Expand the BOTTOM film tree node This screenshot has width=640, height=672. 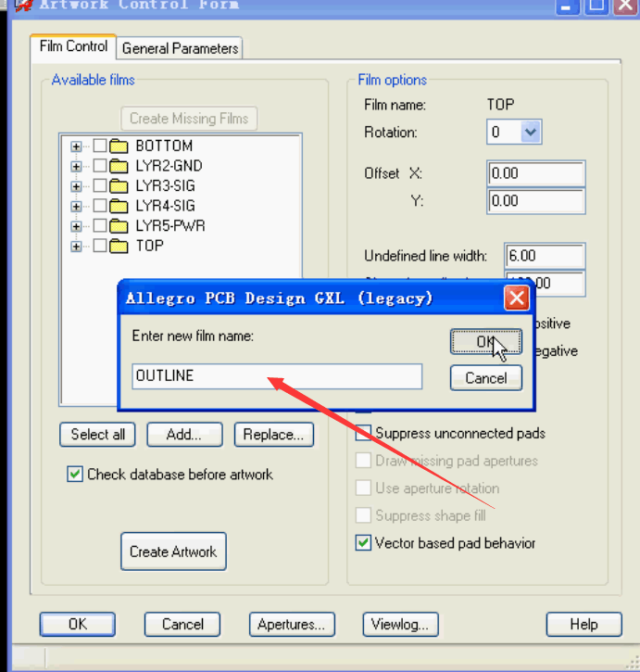[x=76, y=146]
